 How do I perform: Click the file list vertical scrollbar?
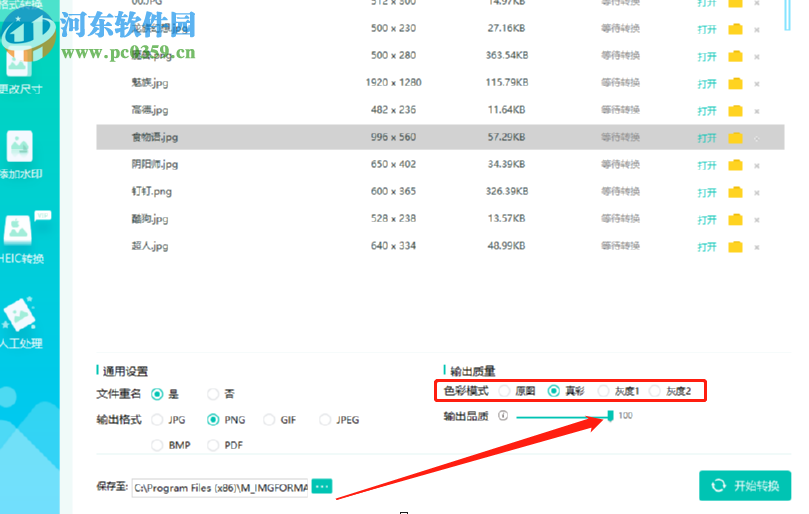pyautogui.click(x=787, y=15)
